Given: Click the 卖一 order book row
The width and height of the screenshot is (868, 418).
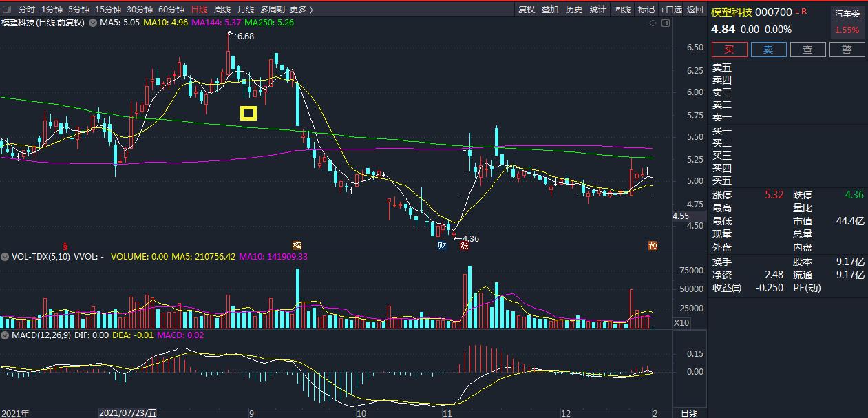Looking at the screenshot, I should click(788, 117).
